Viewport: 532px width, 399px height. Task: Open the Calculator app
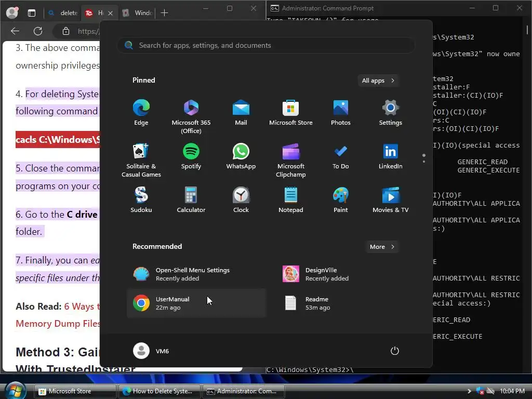[x=191, y=200]
